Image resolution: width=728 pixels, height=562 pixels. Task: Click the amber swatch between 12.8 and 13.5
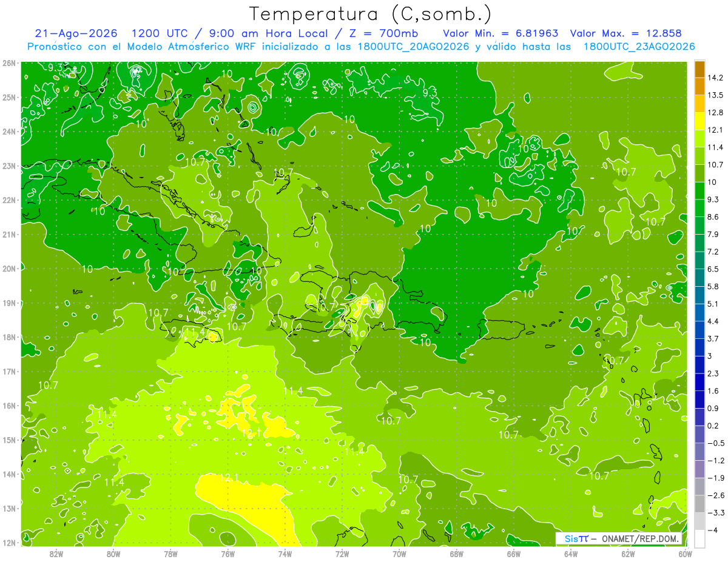pos(699,104)
